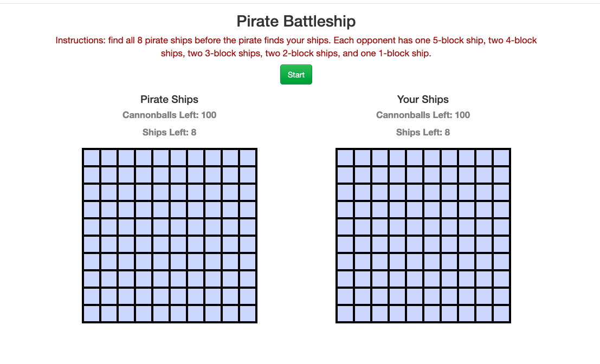Click Pirate Ships grid row 8, column 2
The image size is (600, 364).
pos(109,279)
